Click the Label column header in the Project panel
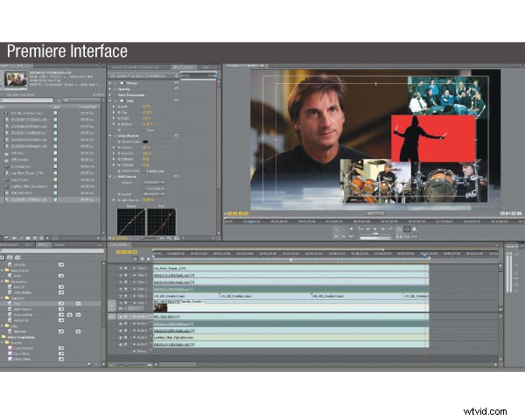This screenshot has width=525, height=420. point(56,107)
